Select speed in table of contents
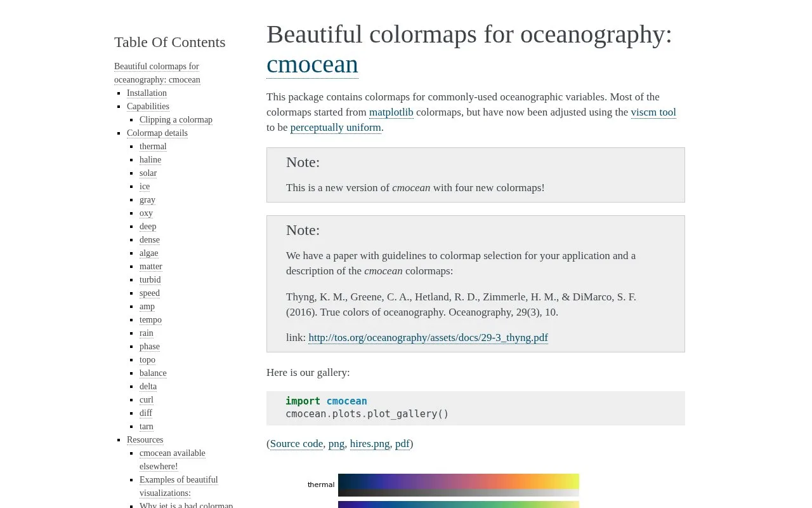This screenshot has width=812, height=508. (150, 293)
